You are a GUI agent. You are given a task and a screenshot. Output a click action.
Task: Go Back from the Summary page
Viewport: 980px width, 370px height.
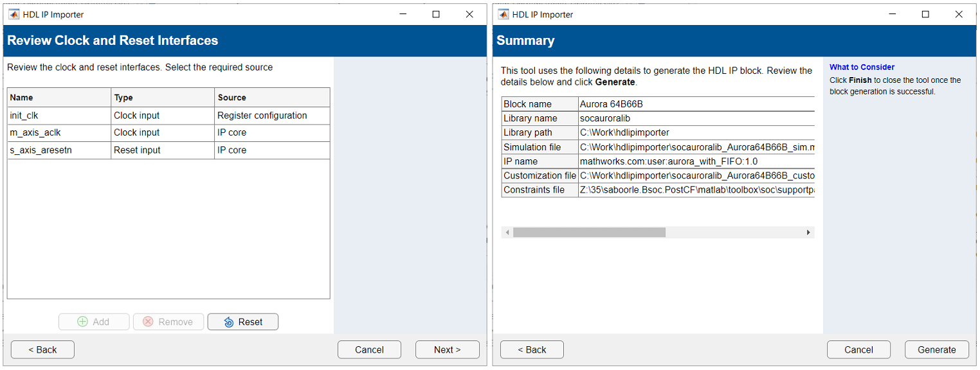tap(532, 349)
